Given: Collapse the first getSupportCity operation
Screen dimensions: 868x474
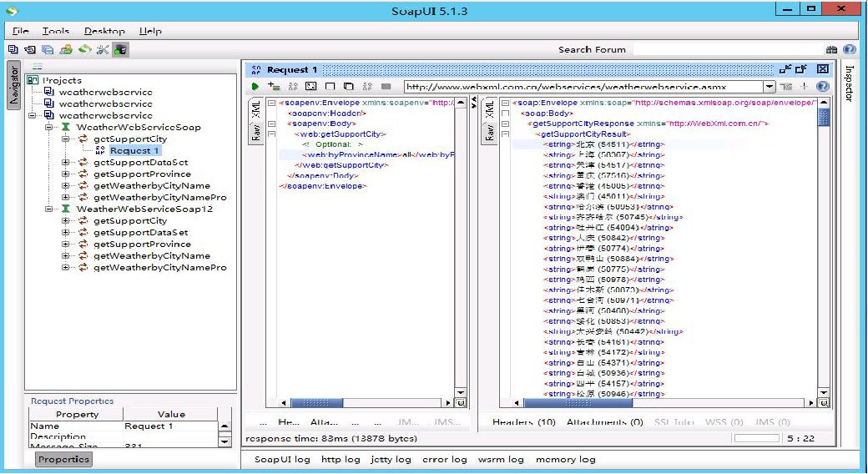Looking at the screenshot, I should pos(66,139).
